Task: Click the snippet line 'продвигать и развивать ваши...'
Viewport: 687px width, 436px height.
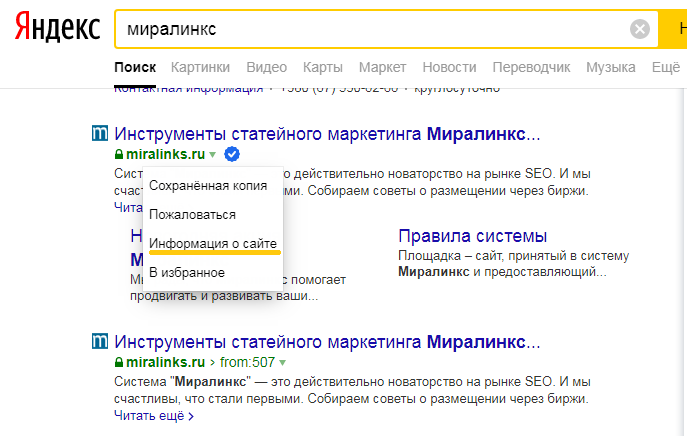Action: coord(224,296)
